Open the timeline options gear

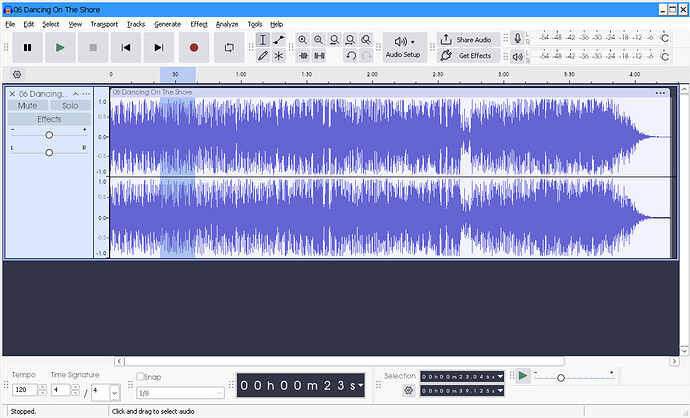[x=17, y=74]
